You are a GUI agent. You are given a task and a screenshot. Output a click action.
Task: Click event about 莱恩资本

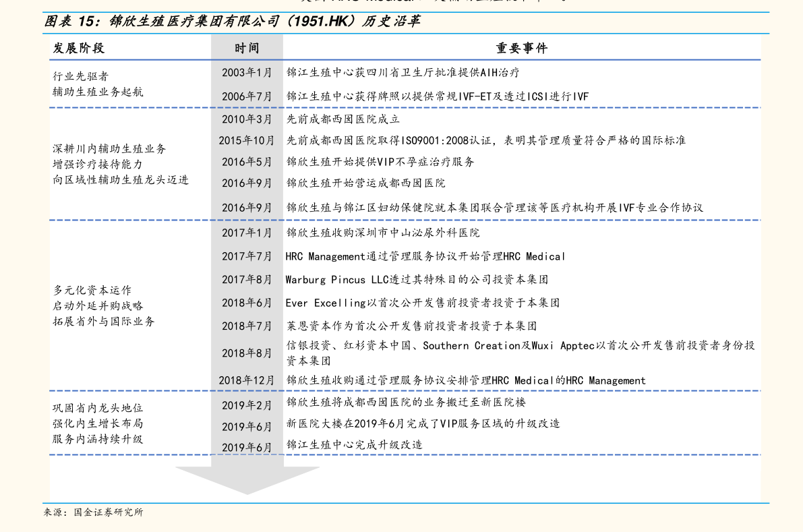click(x=411, y=326)
